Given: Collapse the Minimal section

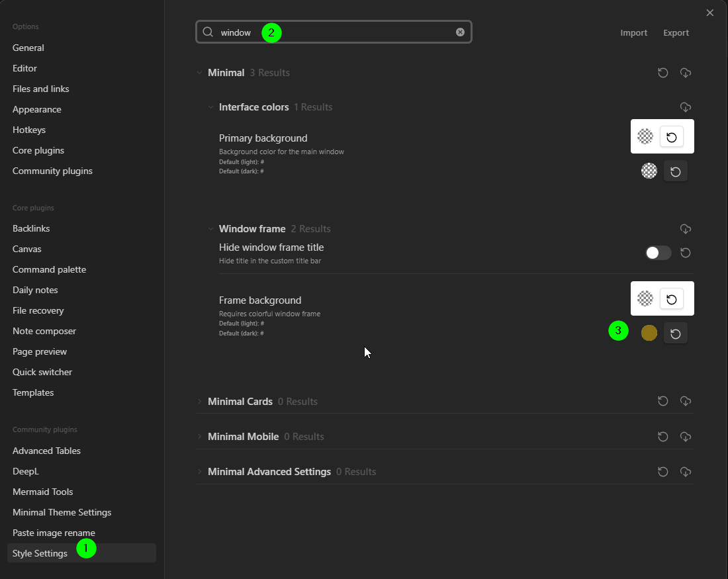Looking at the screenshot, I should click(199, 72).
